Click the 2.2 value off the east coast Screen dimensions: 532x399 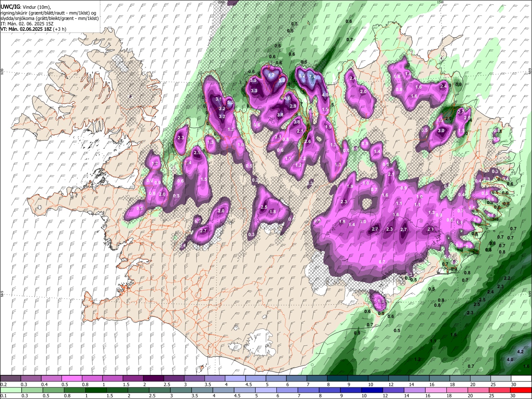(x=507, y=278)
